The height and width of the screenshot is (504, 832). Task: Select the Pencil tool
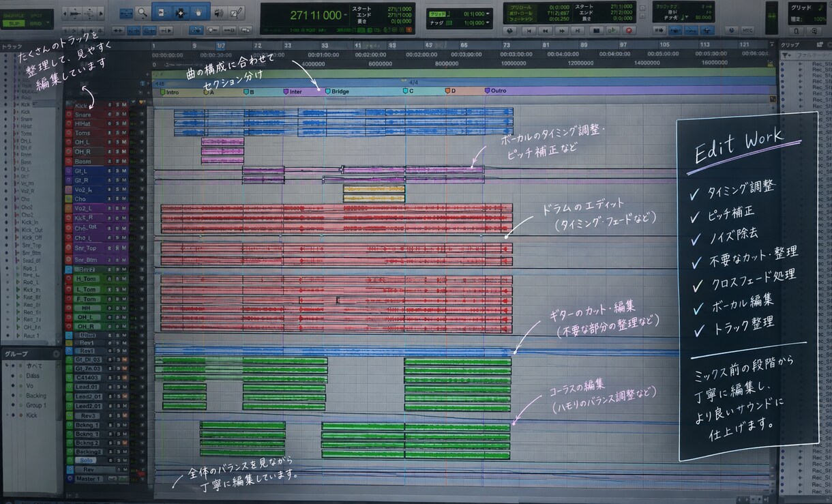pos(236,12)
